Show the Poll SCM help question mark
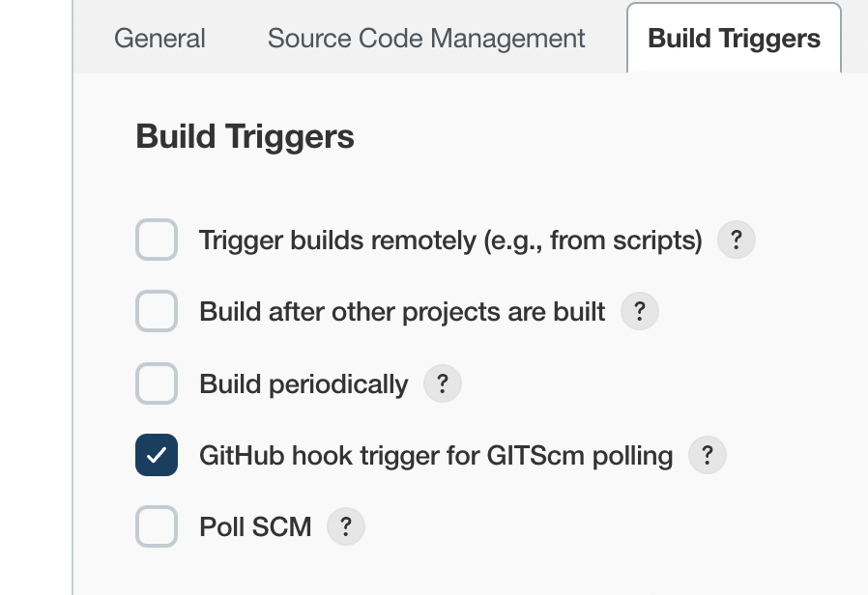The height and width of the screenshot is (595, 868). tap(345, 527)
